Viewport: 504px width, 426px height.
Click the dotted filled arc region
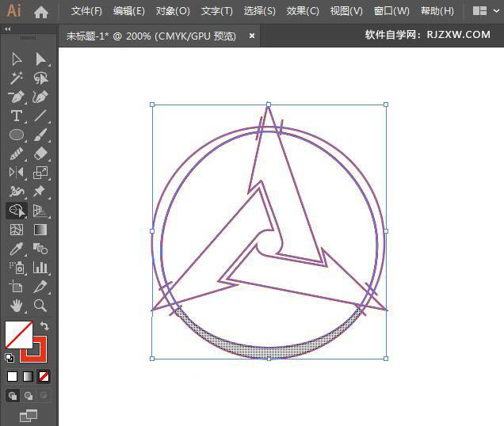point(269,352)
